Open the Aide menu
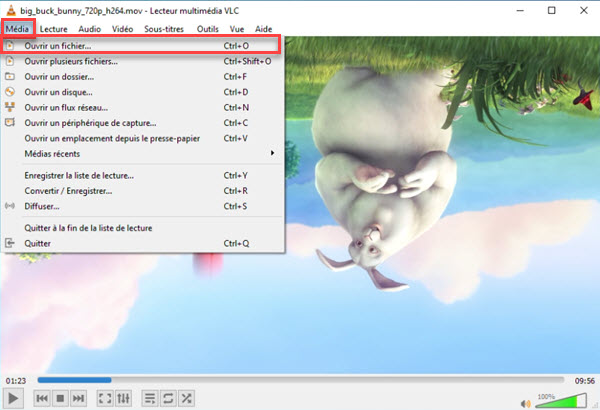 pyautogui.click(x=264, y=29)
